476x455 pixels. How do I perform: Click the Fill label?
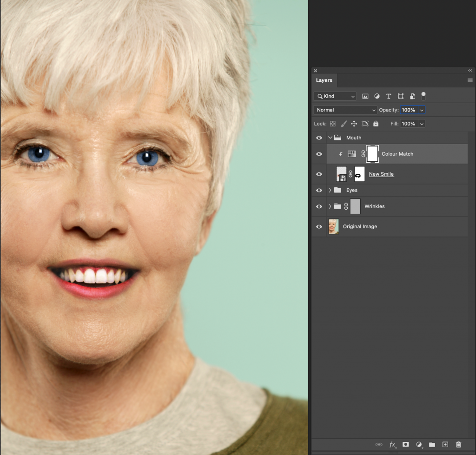tap(394, 124)
